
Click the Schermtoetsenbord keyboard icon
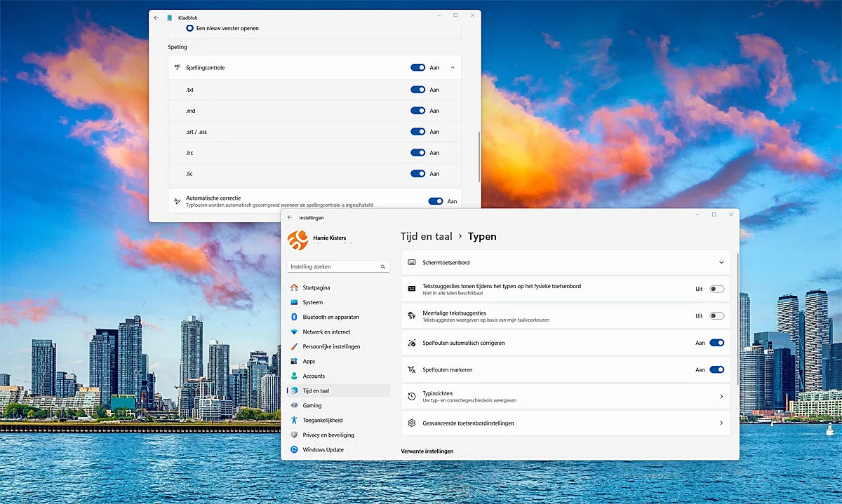point(412,262)
